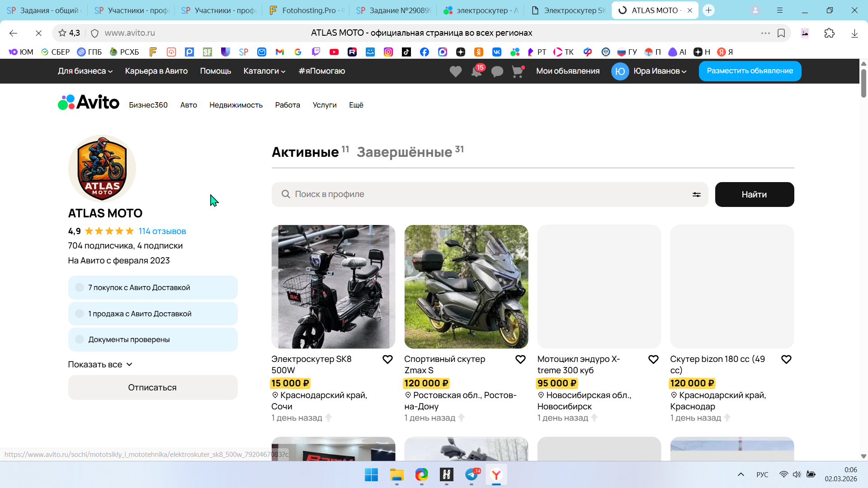Viewport: 868px width, 488px height.
Task: Open favorites heart icon in Avito header
Action: point(456,71)
